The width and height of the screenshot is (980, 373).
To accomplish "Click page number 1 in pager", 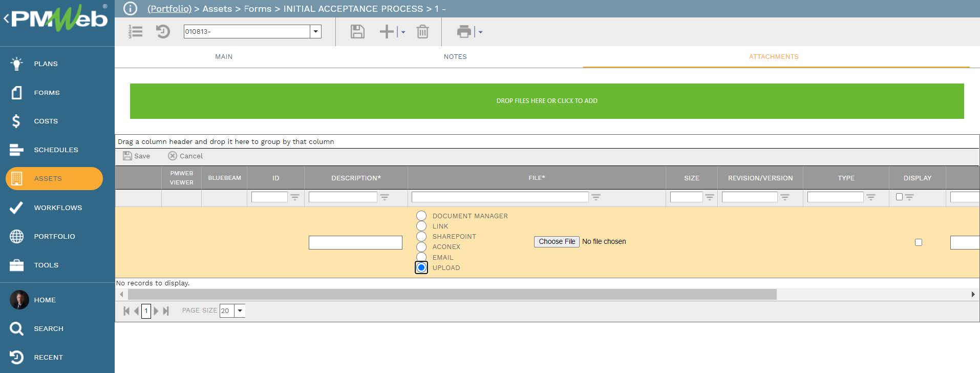I will pyautogui.click(x=146, y=311).
